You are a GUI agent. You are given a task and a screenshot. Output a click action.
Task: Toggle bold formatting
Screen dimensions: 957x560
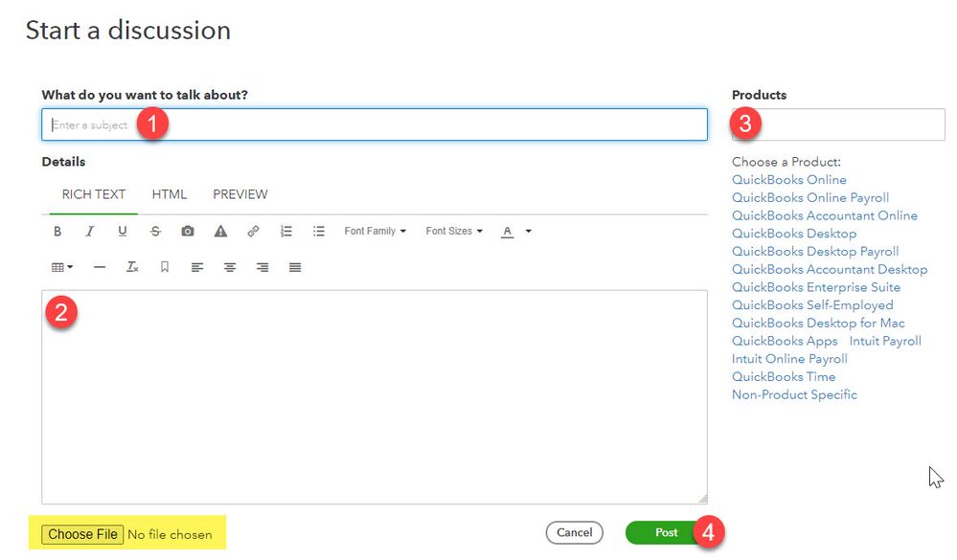[x=57, y=232]
